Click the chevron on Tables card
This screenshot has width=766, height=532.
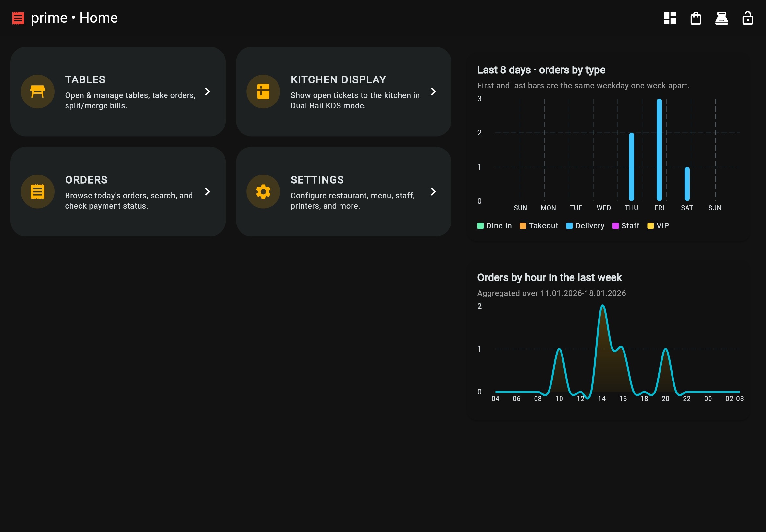click(207, 91)
